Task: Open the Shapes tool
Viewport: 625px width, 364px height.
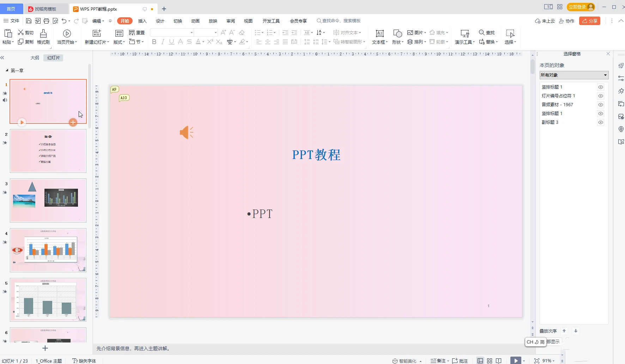Action: tap(398, 34)
